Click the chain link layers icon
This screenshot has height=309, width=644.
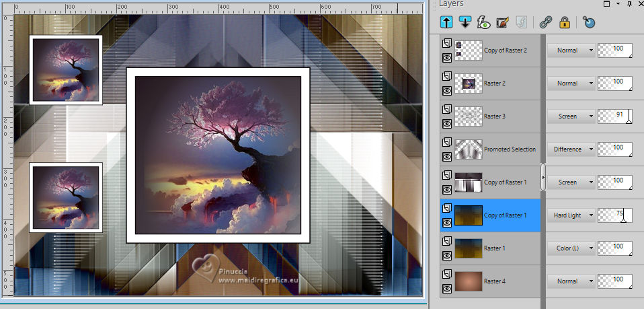pos(545,23)
